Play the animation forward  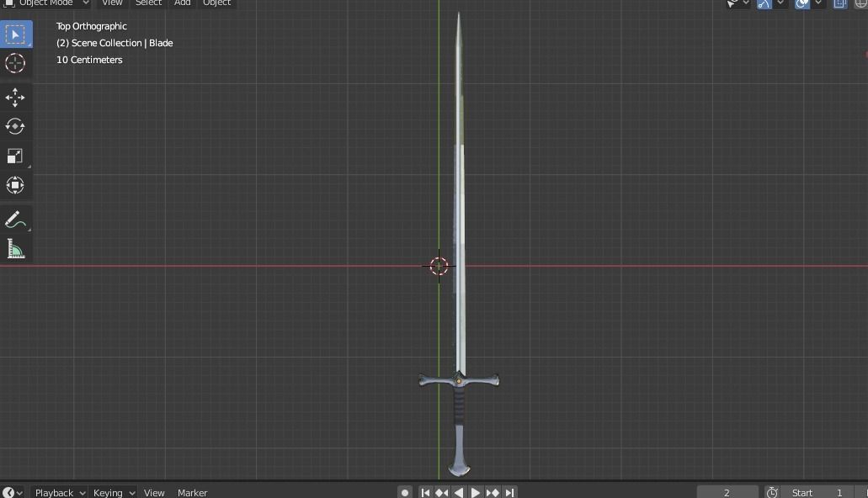475,492
